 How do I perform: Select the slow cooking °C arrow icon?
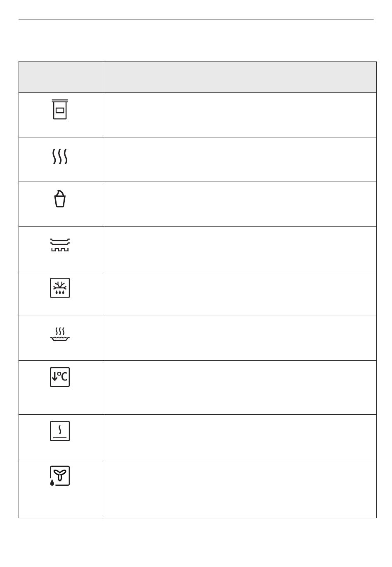[60, 377]
